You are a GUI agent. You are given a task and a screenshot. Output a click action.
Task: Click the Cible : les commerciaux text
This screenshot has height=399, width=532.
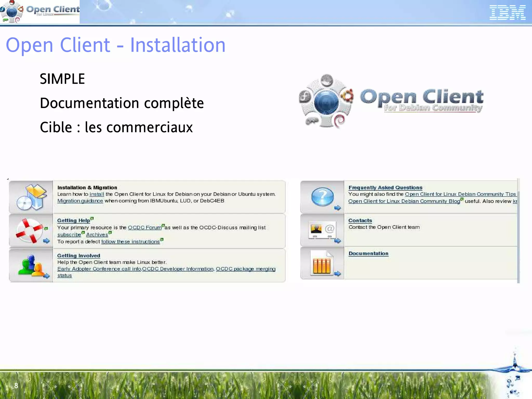click(116, 127)
